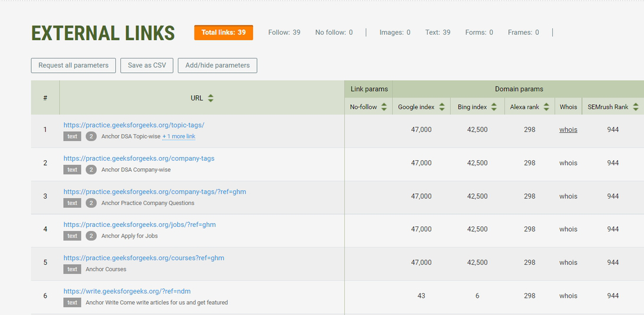
Task: Export the table with Save as CSV
Action: [147, 66]
